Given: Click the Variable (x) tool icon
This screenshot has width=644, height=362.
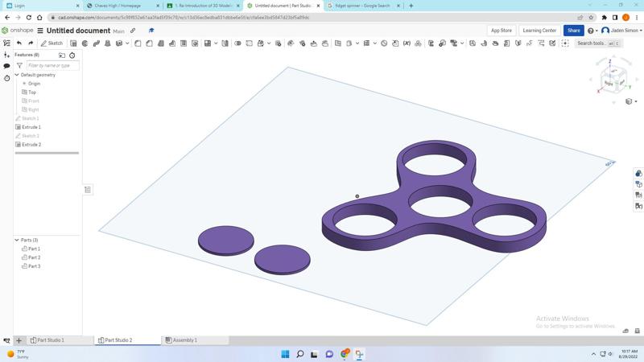Looking at the screenshot, I should pyautogui.click(x=407, y=43).
